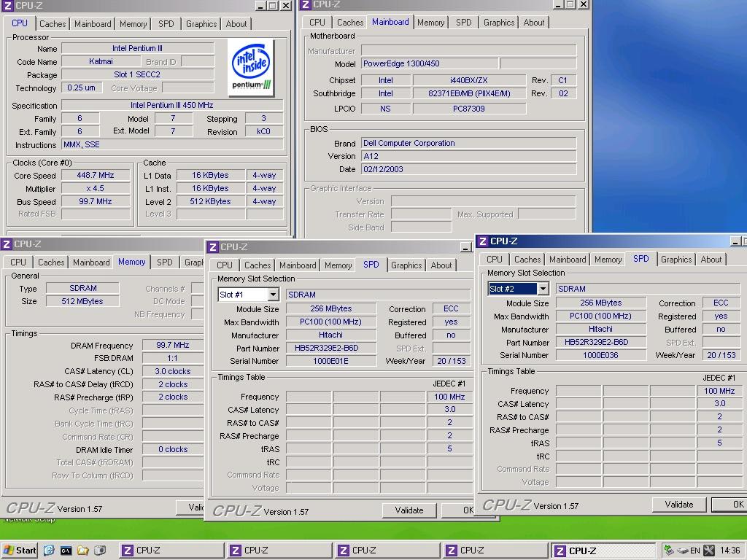Click the first tray icon with green arrow
Image resolution: width=747 pixels, height=560 pixels.
[669, 551]
